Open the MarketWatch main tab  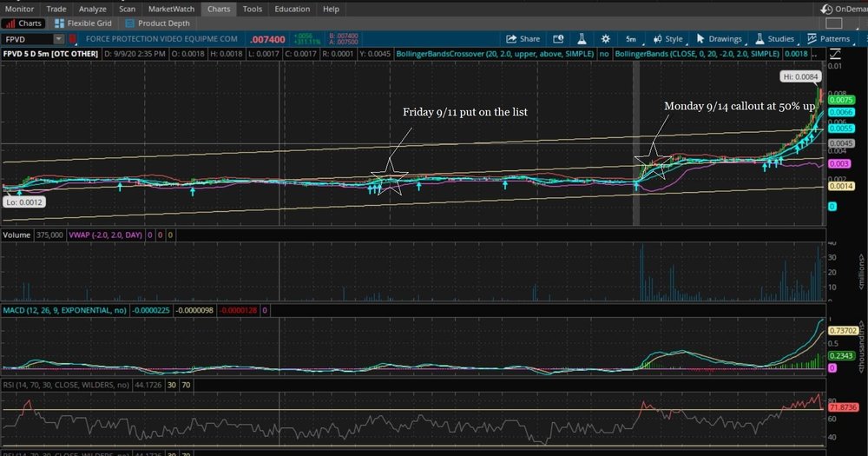click(171, 9)
